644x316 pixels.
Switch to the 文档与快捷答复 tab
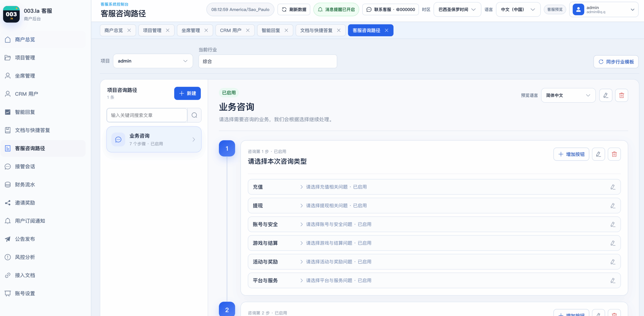tap(316, 30)
